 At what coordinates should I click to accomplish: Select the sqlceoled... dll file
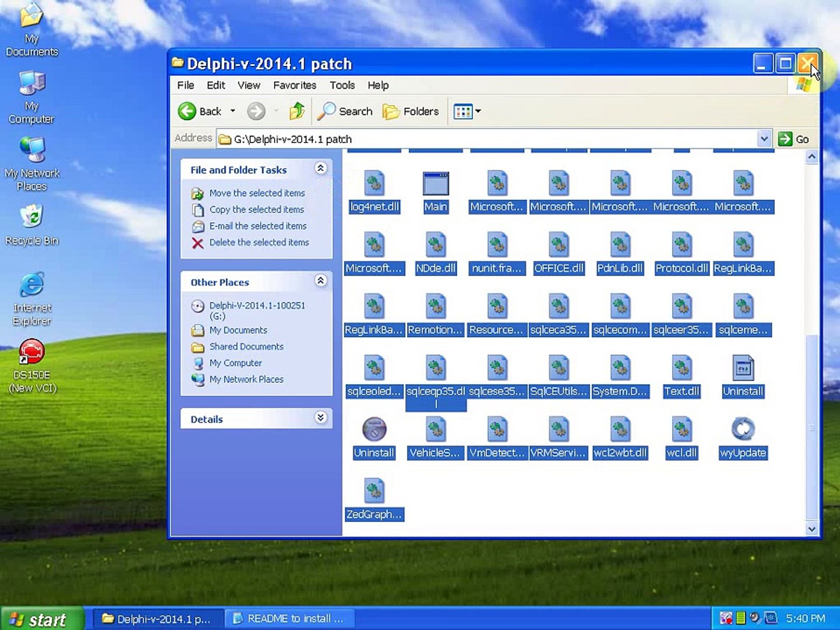point(374,376)
